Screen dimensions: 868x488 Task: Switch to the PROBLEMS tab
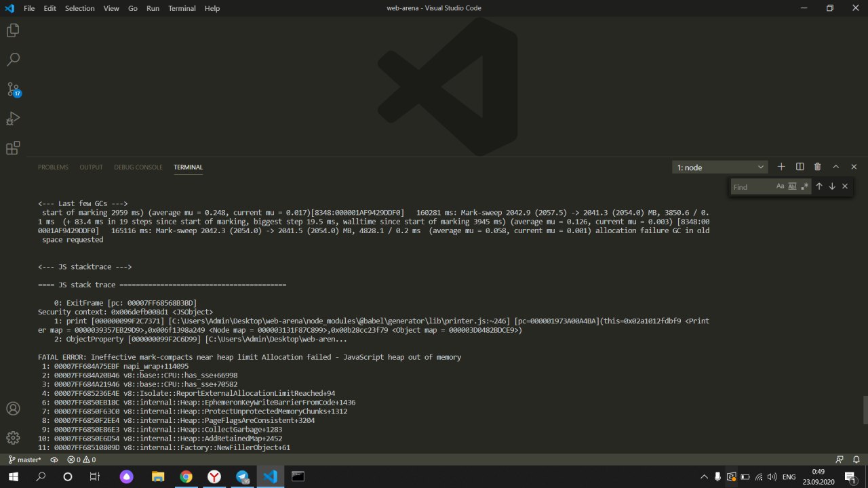point(53,167)
